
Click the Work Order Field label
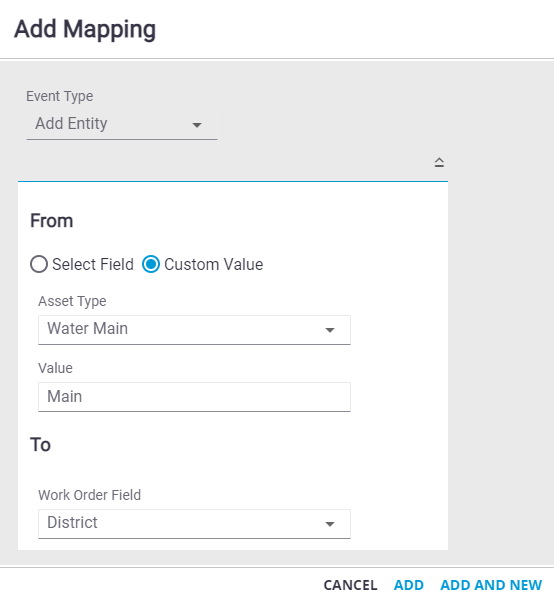[x=90, y=495]
